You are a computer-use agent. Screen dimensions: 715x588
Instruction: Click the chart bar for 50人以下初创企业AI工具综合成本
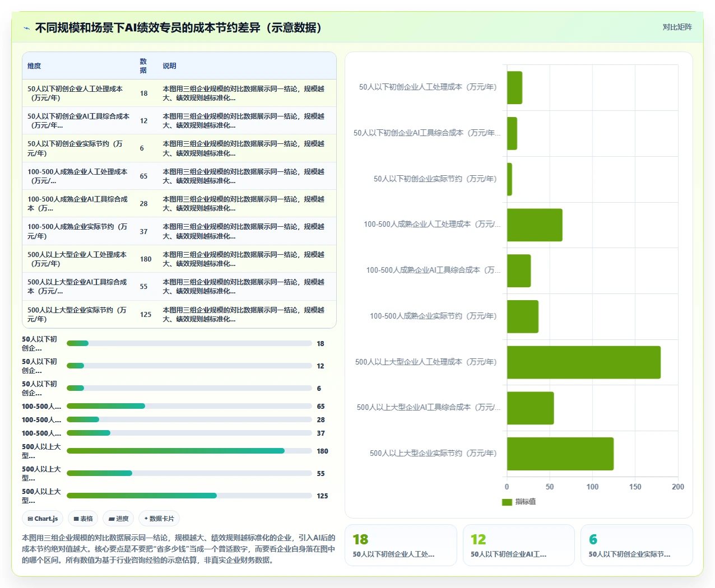tap(512, 133)
